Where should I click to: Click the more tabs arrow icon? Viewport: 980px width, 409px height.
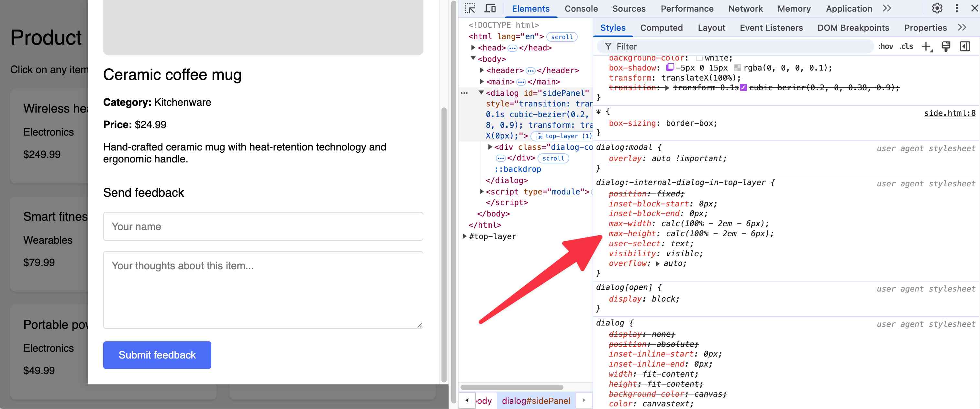[x=887, y=9]
